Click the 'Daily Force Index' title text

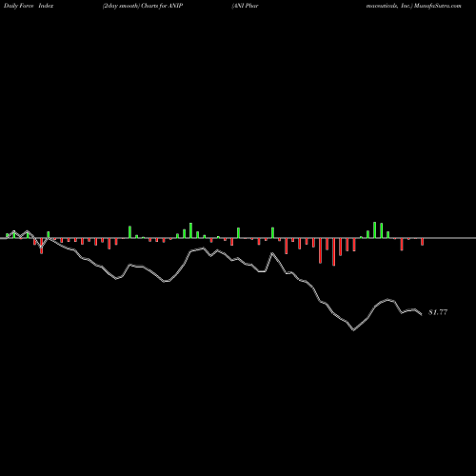pyautogui.click(x=28, y=6)
